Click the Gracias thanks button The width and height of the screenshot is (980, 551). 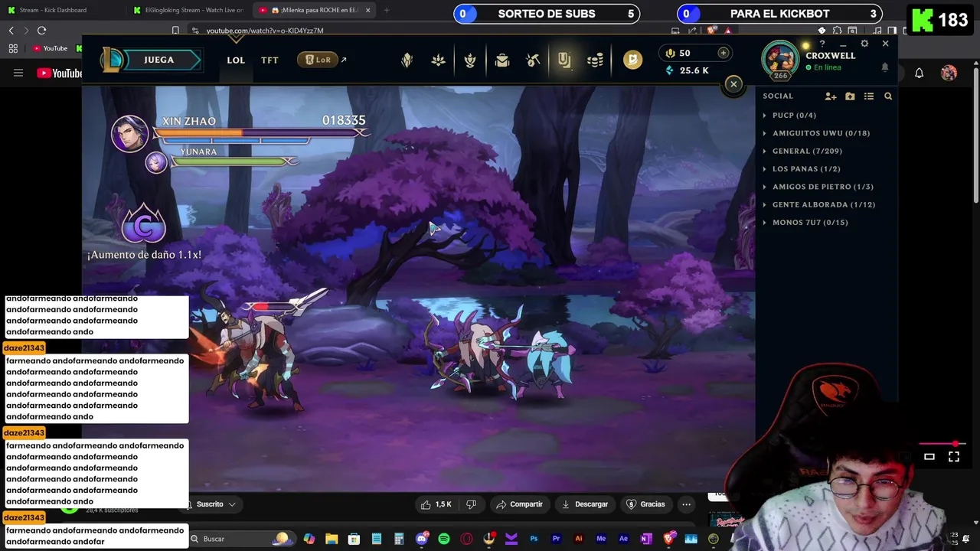tap(645, 504)
